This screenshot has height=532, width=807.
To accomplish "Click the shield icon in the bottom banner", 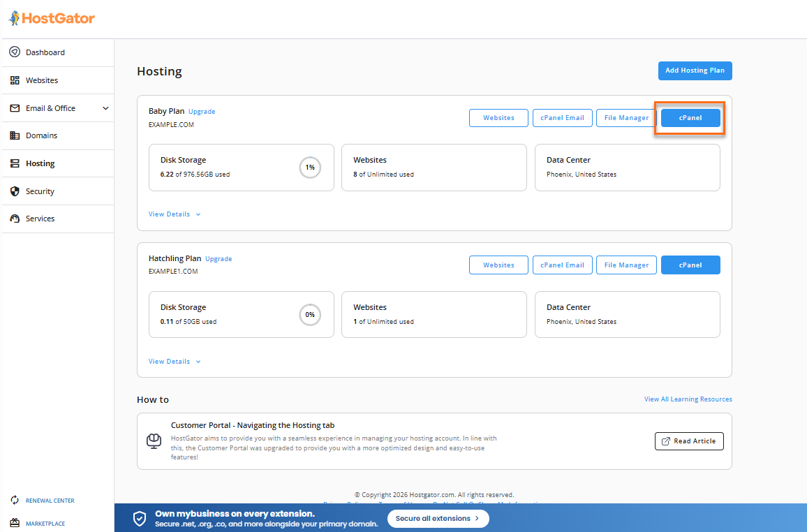I will 140,518.
